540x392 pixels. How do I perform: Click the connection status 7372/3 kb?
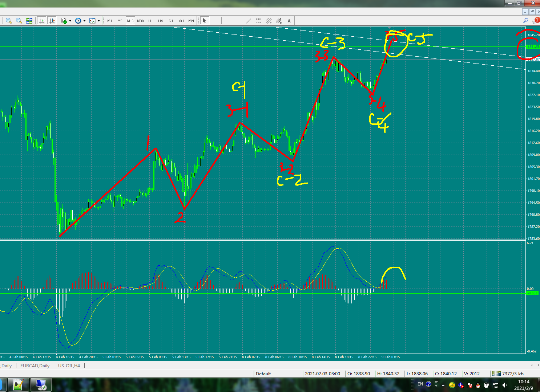pos(508,373)
